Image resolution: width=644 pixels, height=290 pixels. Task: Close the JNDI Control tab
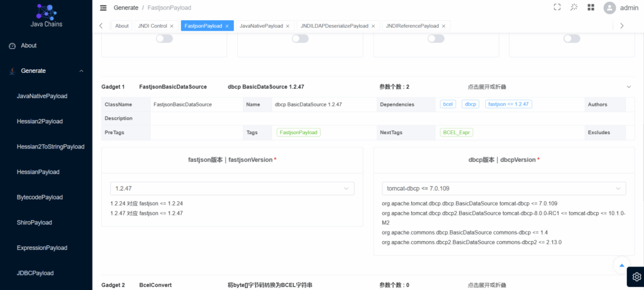(x=172, y=26)
